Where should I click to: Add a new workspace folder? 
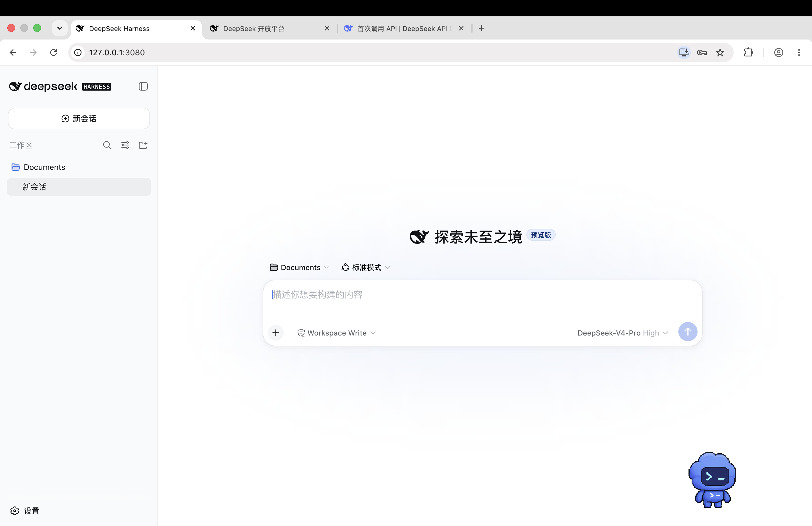pyautogui.click(x=143, y=145)
